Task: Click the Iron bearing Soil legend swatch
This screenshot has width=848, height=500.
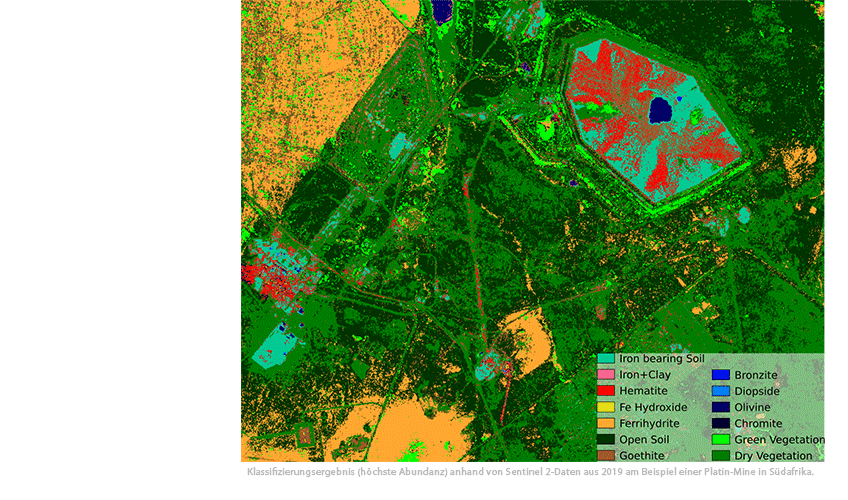Action: coord(606,359)
